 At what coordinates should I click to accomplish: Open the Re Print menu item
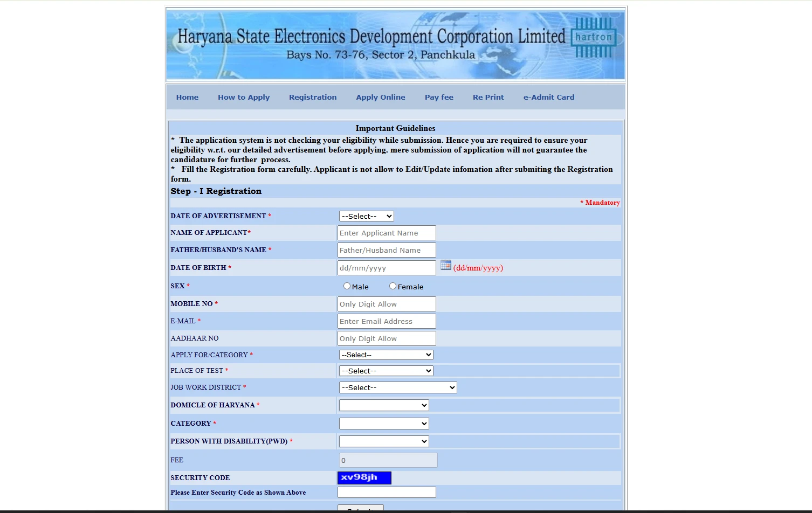coord(488,97)
